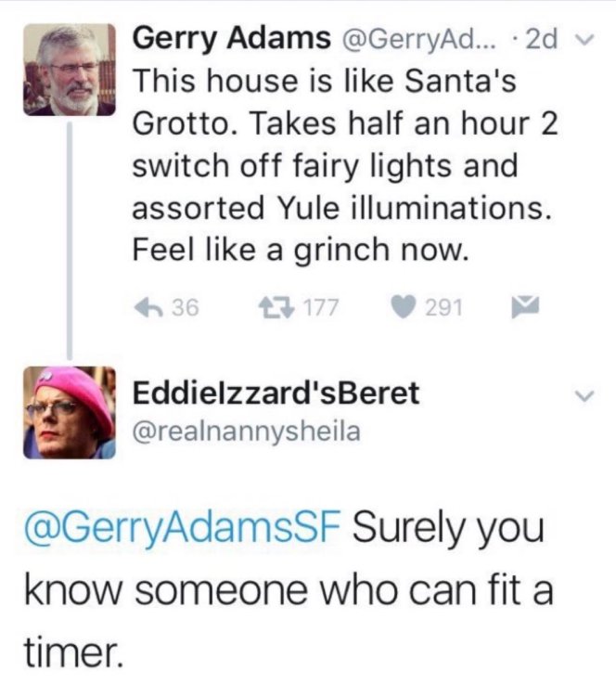The image size is (616, 696).
Task: Like the tweet with the heart icon
Action: point(403,308)
